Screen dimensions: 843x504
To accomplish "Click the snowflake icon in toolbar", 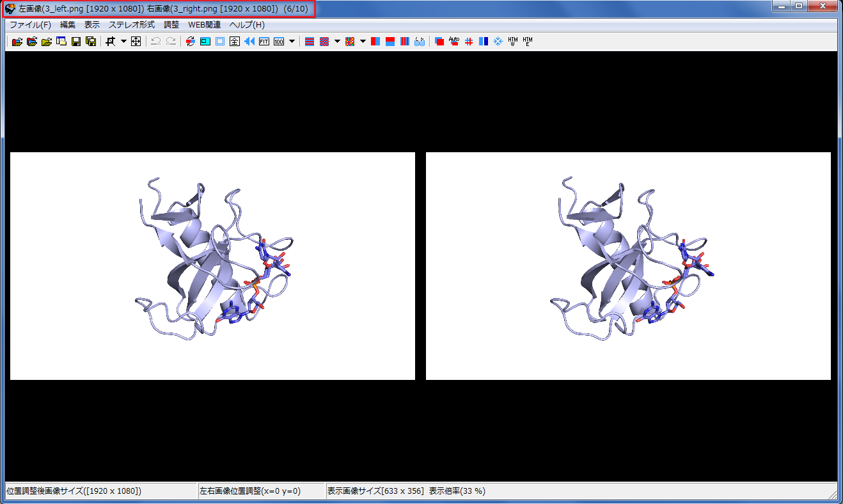I will coord(498,42).
